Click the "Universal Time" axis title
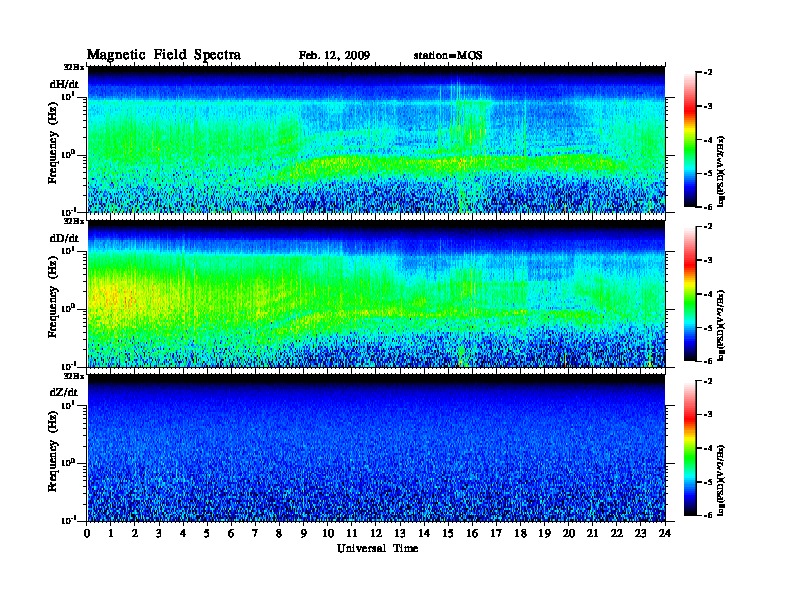792x612 pixels. [x=377, y=548]
